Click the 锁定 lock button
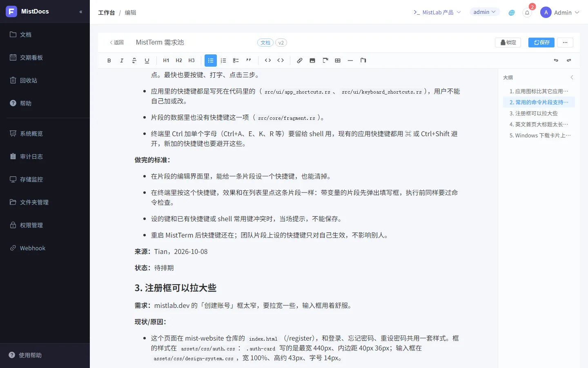 click(x=508, y=43)
